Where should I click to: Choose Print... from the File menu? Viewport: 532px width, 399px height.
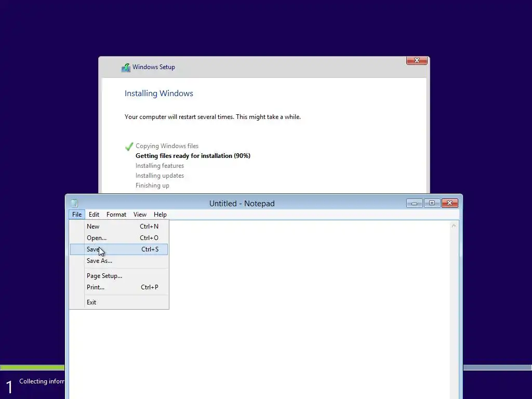[x=119, y=287]
